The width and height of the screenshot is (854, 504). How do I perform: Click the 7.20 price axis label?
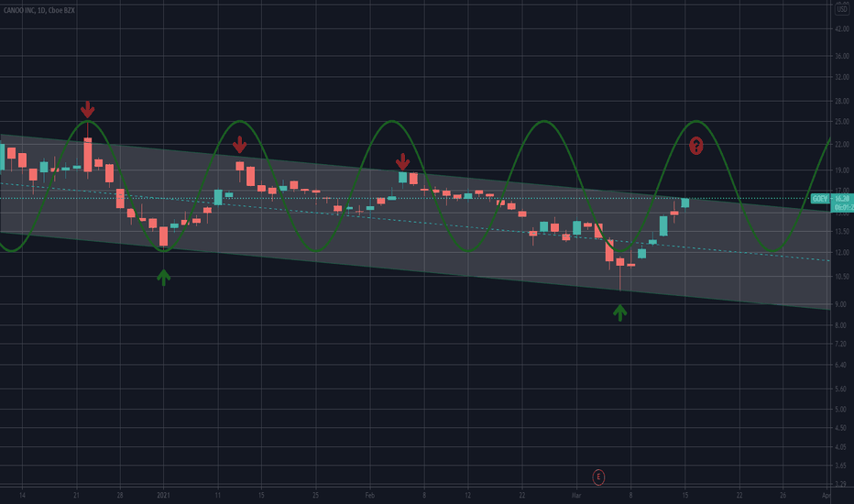(x=842, y=345)
